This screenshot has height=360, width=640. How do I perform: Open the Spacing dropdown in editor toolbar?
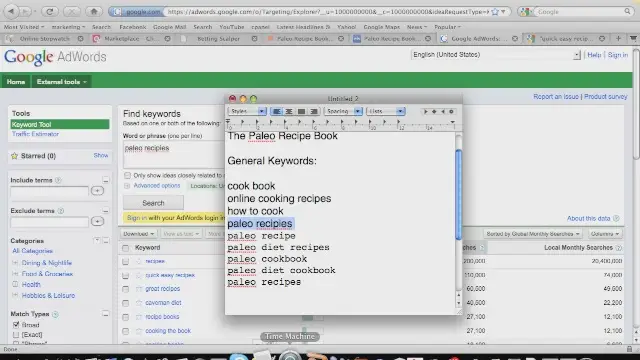pyautogui.click(x=344, y=111)
